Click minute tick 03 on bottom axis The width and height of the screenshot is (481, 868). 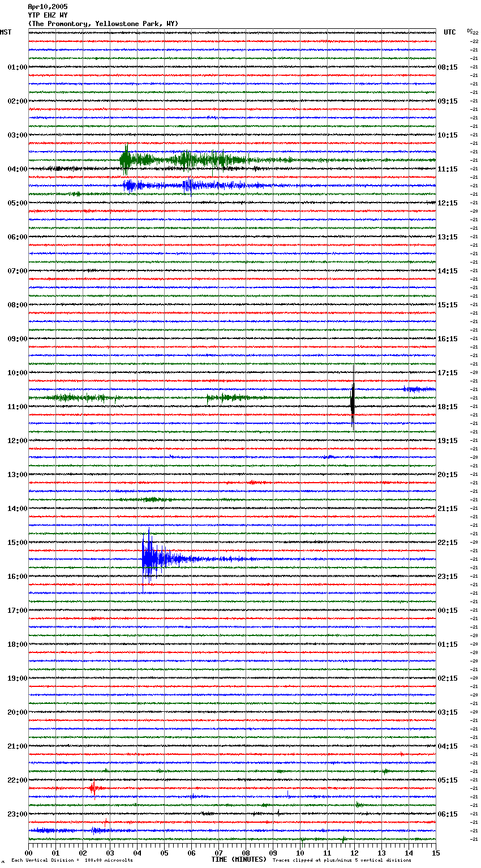click(110, 852)
